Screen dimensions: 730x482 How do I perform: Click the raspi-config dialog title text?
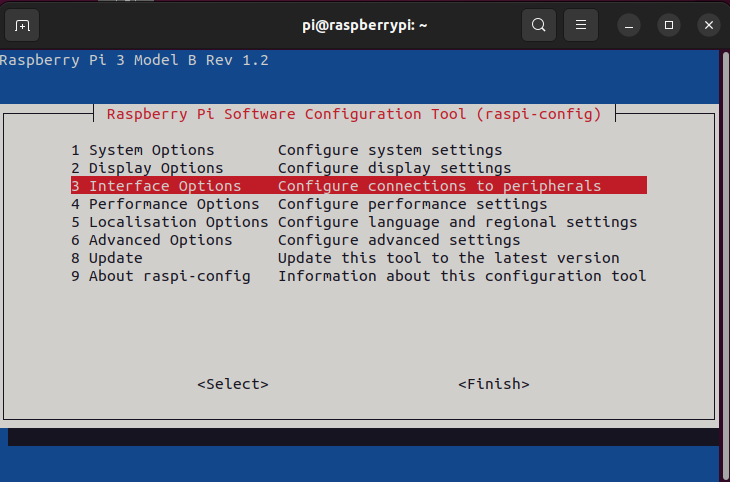tap(354, 114)
